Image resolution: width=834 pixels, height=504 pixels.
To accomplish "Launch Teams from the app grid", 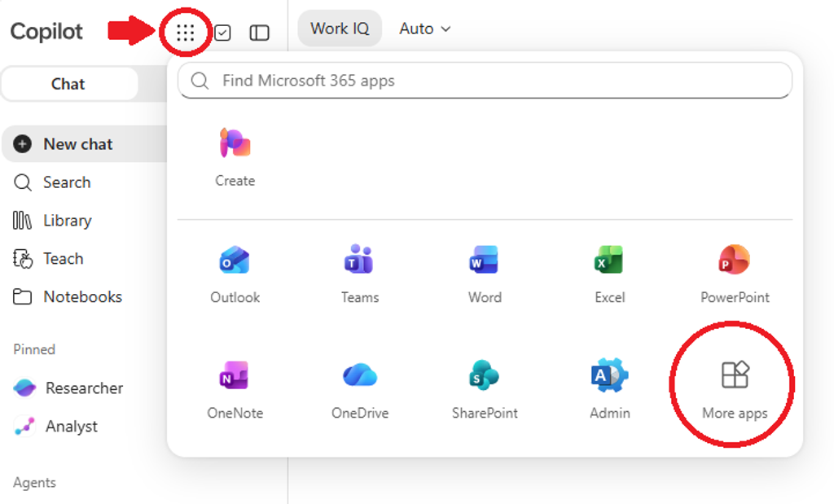I will pyautogui.click(x=360, y=274).
